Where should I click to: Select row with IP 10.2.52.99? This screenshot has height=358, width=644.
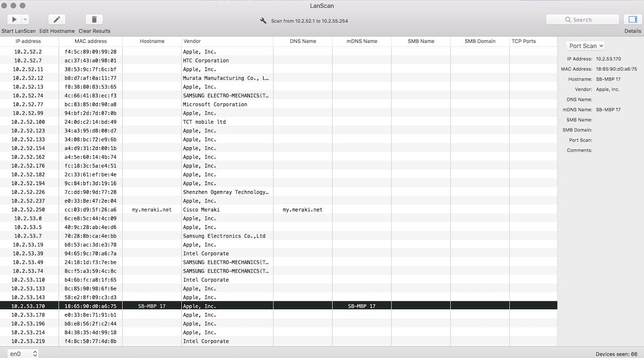click(x=278, y=113)
